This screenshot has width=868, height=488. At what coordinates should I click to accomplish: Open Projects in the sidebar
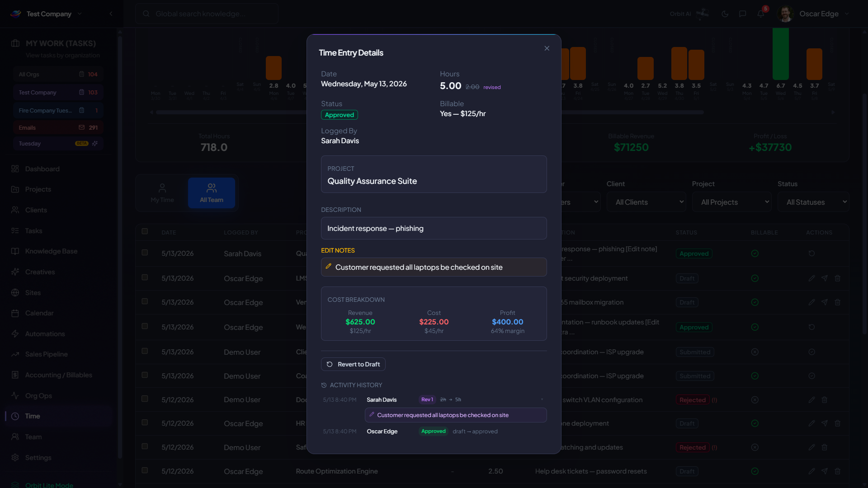click(38, 189)
